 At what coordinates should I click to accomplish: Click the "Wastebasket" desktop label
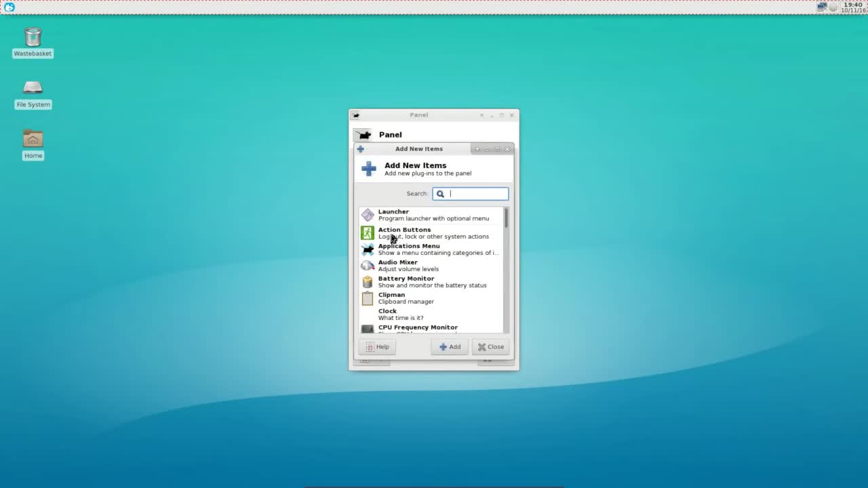pos(33,54)
